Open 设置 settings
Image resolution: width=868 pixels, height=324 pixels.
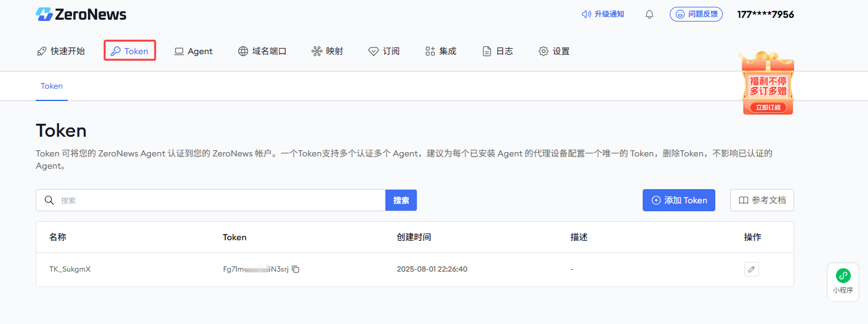(554, 51)
